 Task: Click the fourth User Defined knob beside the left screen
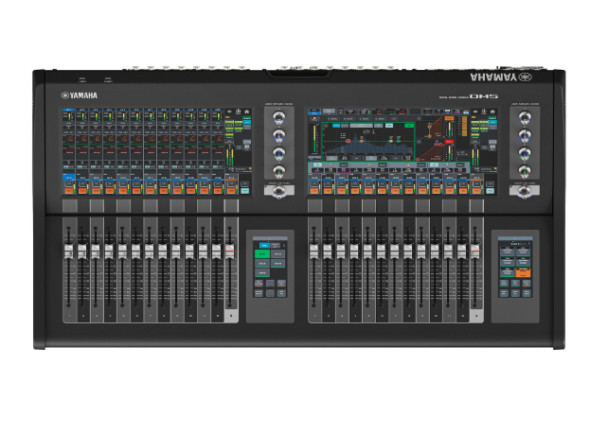279,171
